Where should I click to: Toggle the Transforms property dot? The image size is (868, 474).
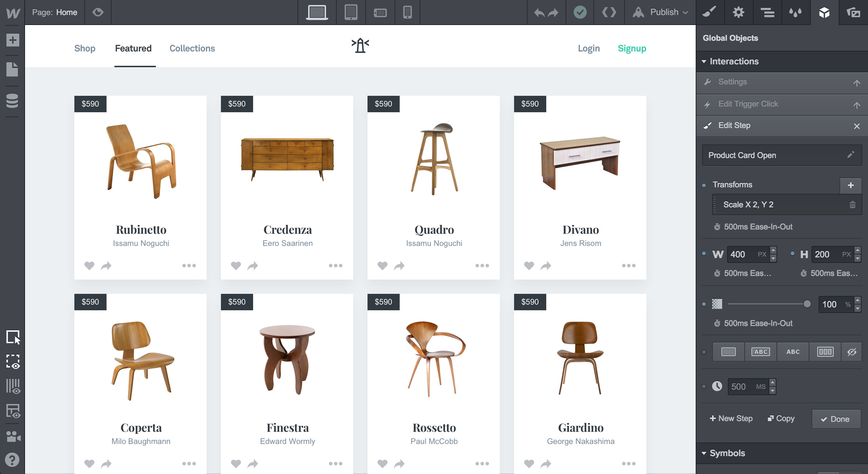(x=704, y=185)
